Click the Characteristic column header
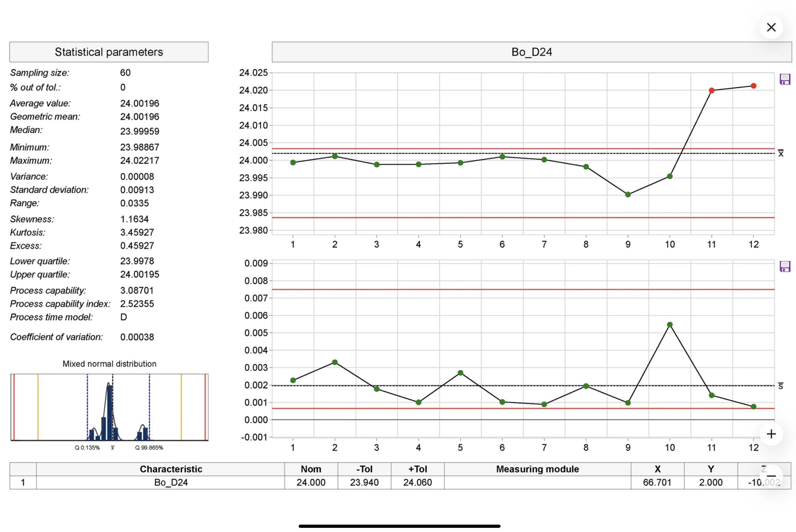Image resolution: width=796 pixels, height=532 pixels. coord(171,469)
